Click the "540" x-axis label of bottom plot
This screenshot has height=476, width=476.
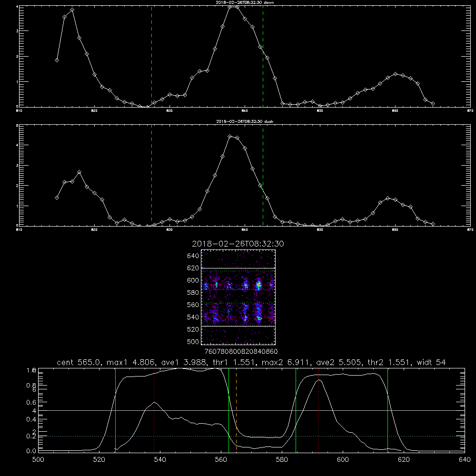click(x=160, y=460)
